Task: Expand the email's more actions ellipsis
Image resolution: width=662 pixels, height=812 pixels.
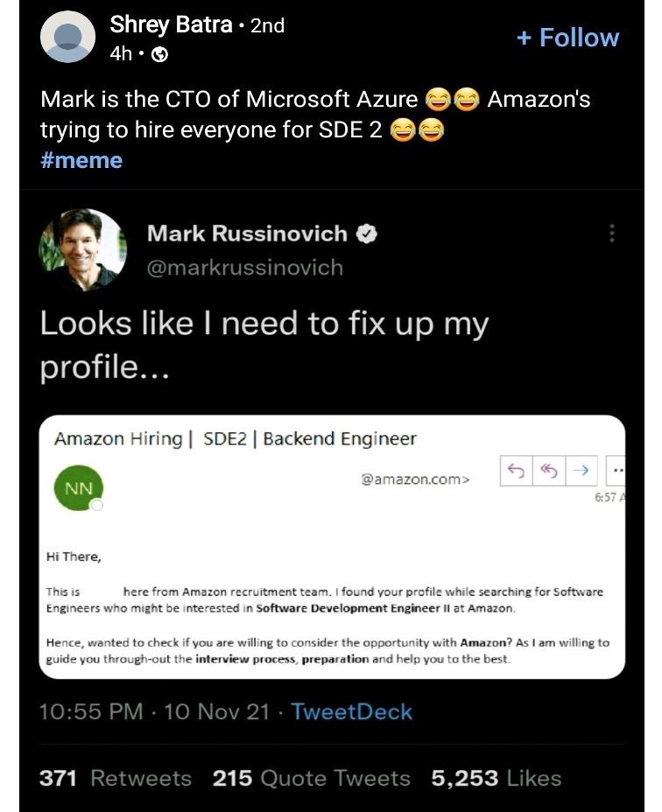Action: (x=616, y=471)
